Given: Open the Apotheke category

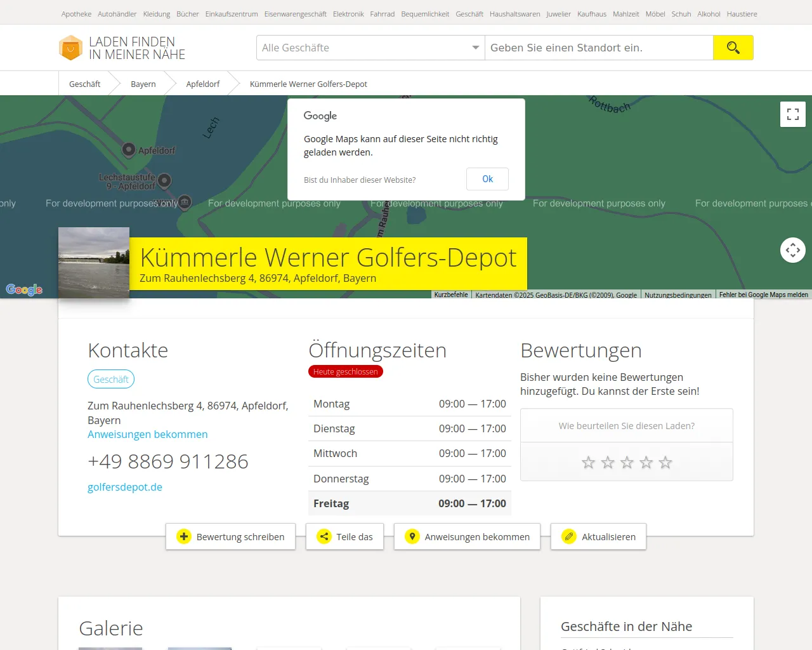Looking at the screenshot, I should (76, 14).
